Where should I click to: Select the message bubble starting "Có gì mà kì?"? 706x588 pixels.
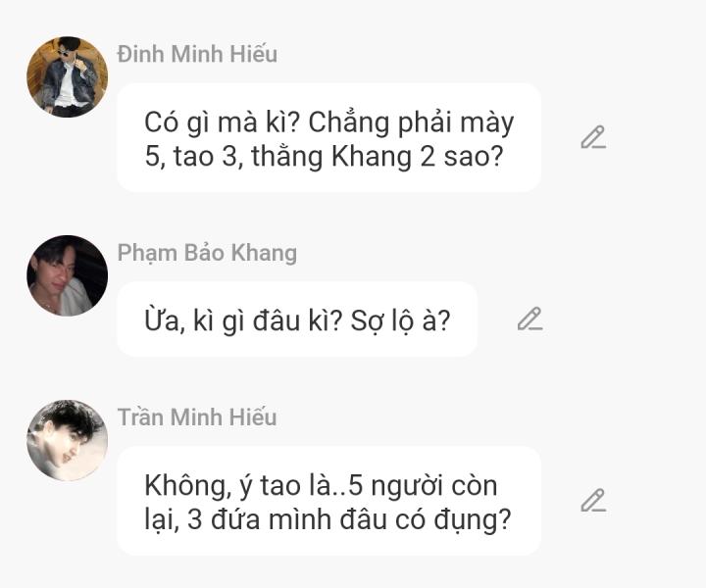[x=328, y=137]
